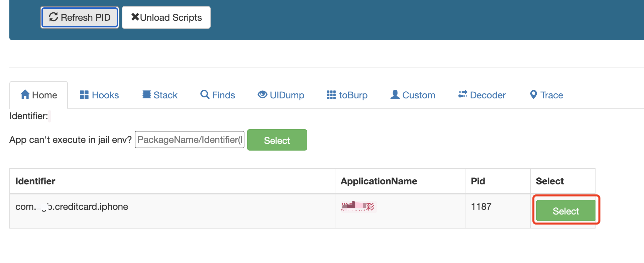The image size is (644, 263).
Task: Click the ApplicationName column header
Action: [x=379, y=181]
